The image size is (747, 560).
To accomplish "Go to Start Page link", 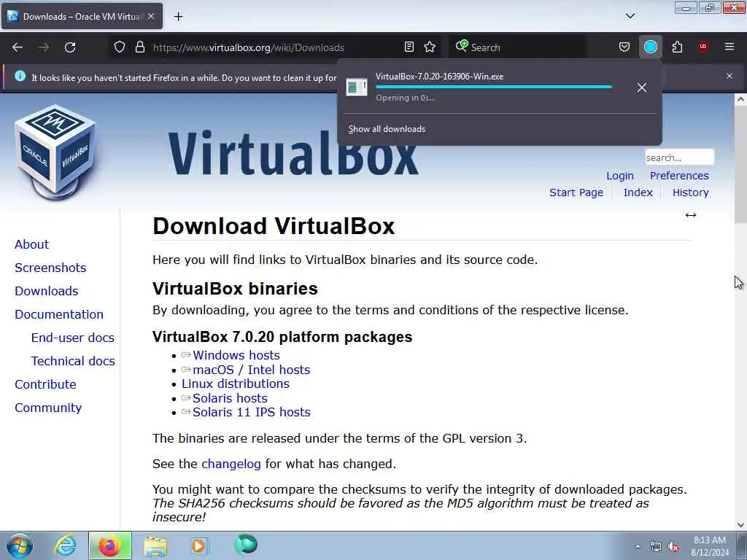I will pos(576,192).
